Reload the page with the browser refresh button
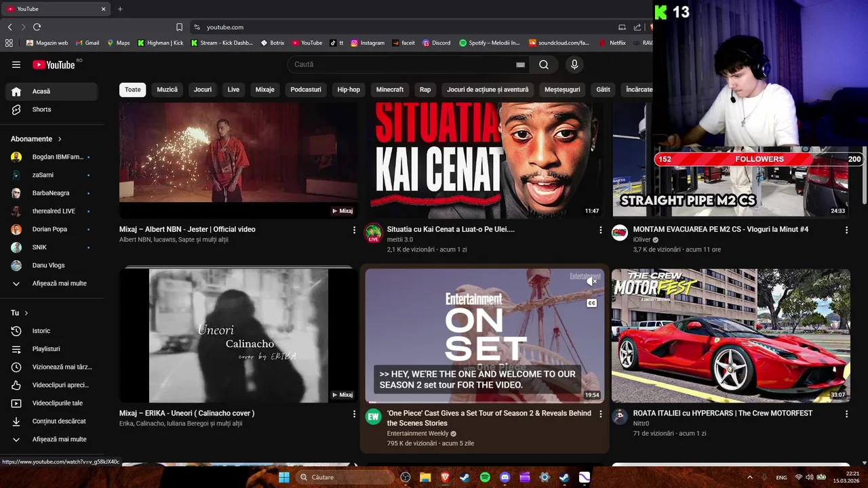The width and height of the screenshot is (868, 488). [37, 27]
